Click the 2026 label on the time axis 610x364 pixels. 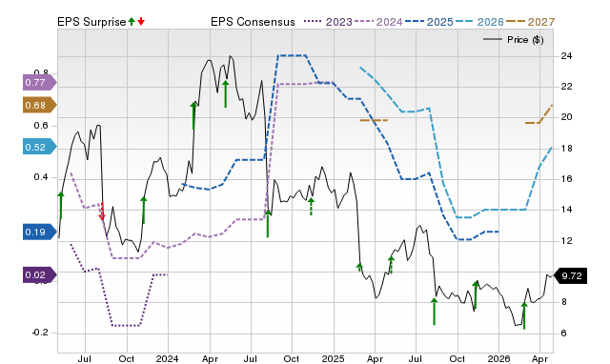point(498,358)
